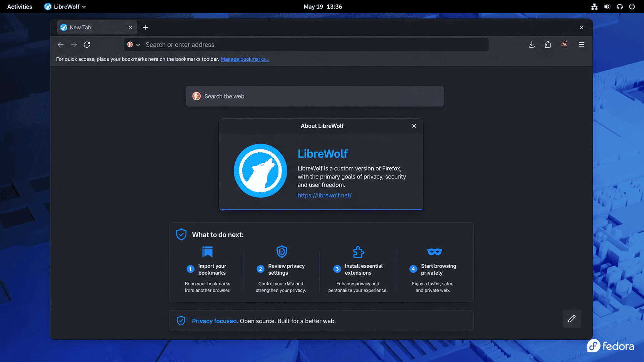Click the Privacy focused link text

pos(215,321)
